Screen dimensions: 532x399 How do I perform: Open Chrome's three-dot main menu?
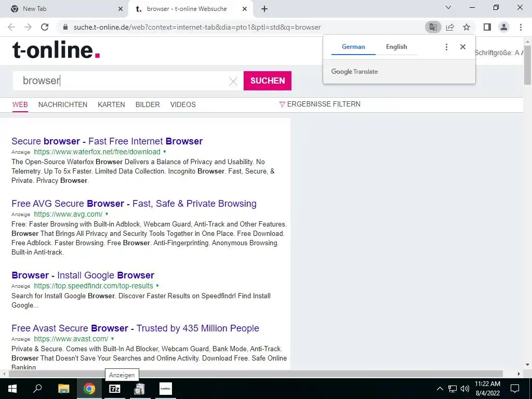tap(521, 27)
